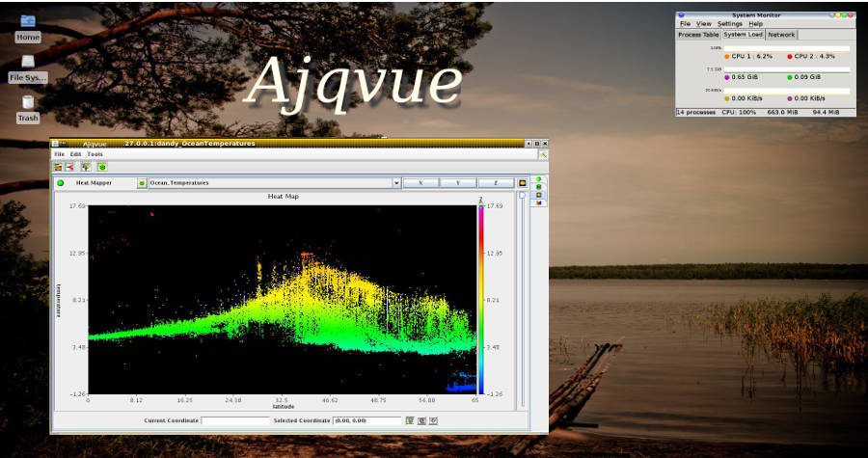Switch to the Network tab
This screenshot has width=868, height=458.
[781, 35]
